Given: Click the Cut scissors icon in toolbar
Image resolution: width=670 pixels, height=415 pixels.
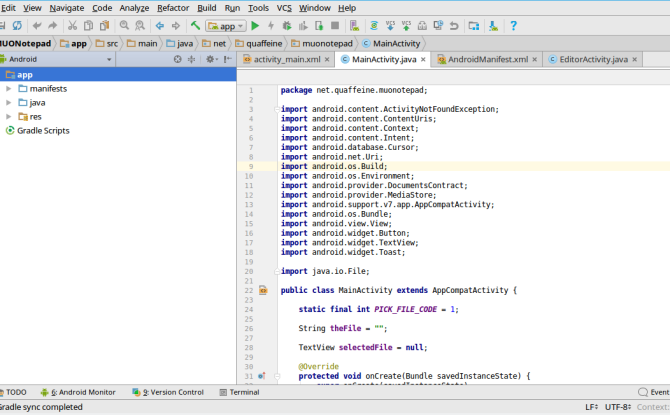Looking at the screenshot, I should tap(74, 25).
